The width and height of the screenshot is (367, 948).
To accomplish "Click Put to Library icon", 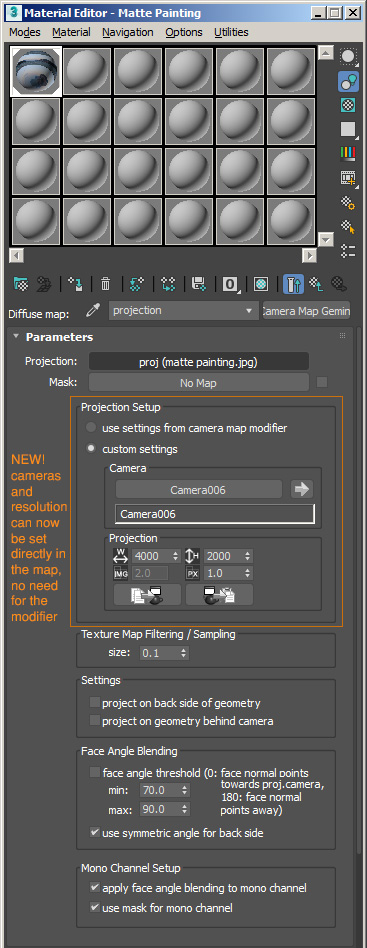I will (198, 283).
